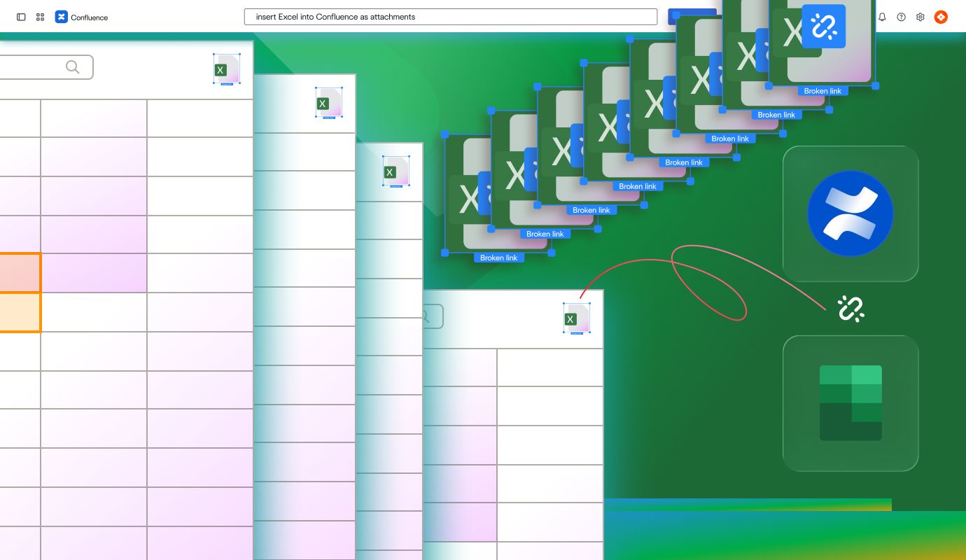Click the magnifying glass in the spreadsheet mockup

click(x=73, y=66)
